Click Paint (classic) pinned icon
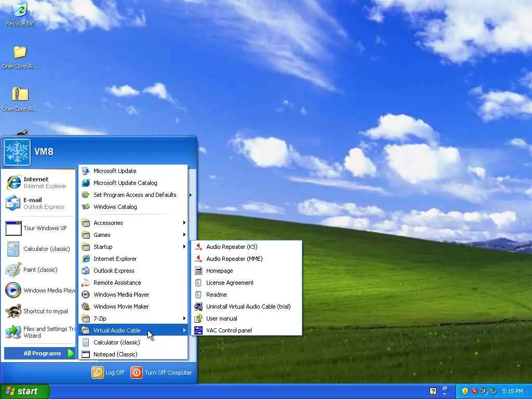Screen dimensions: 532x399 click(13, 270)
